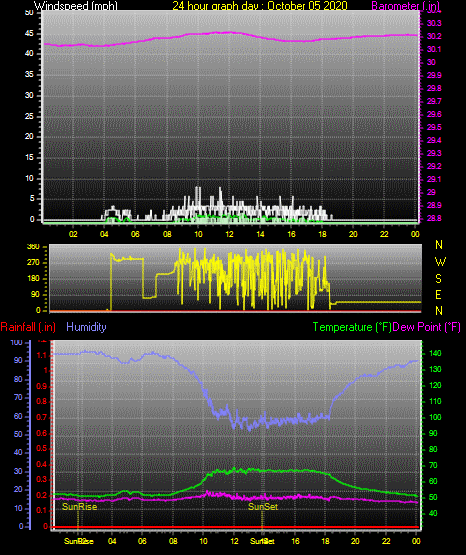Click the 22 hour tick under bottom chart
The height and width of the screenshot is (555, 466).
pos(386,541)
